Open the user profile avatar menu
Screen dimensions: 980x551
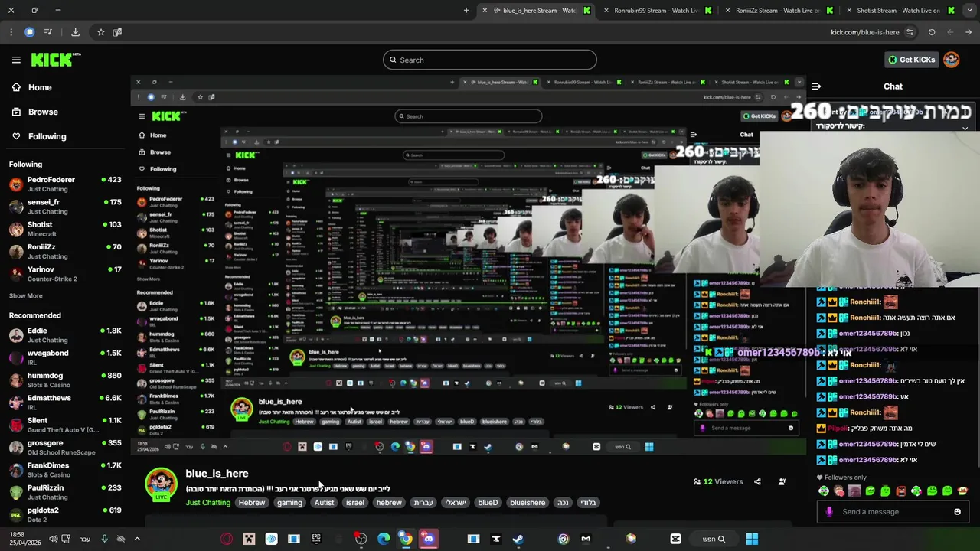pyautogui.click(x=952, y=60)
